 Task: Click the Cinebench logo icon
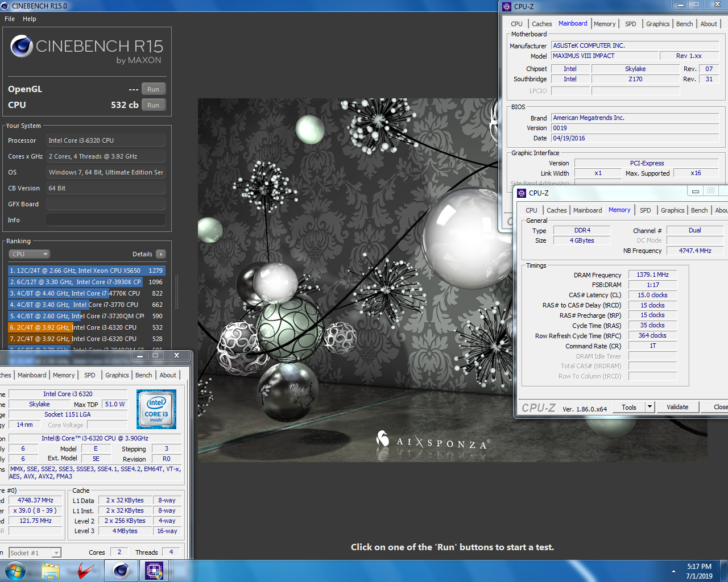tap(22, 46)
